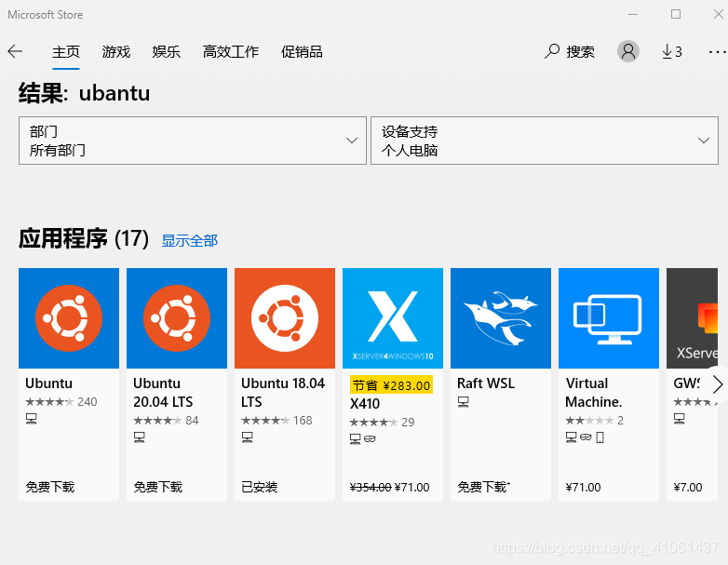Open the three-dot more menu
The width and height of the screenshot is (728, 565).
pos(718,51)
